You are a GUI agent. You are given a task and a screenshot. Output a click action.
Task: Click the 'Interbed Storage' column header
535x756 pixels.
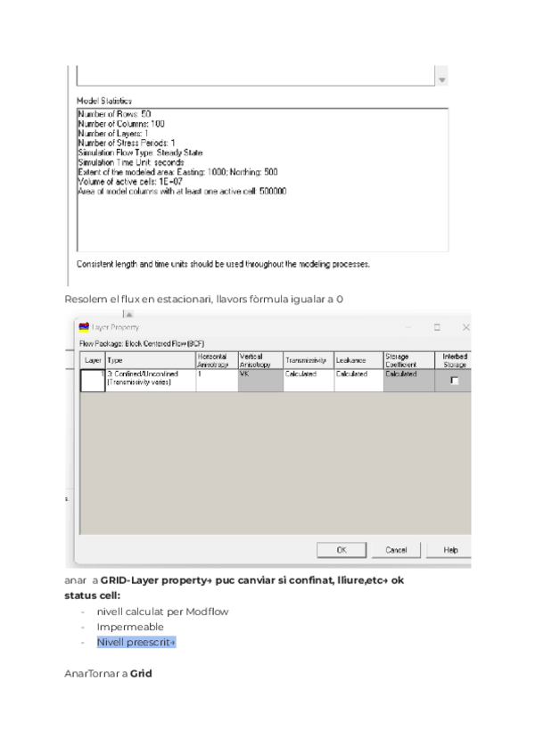[454, 361]
